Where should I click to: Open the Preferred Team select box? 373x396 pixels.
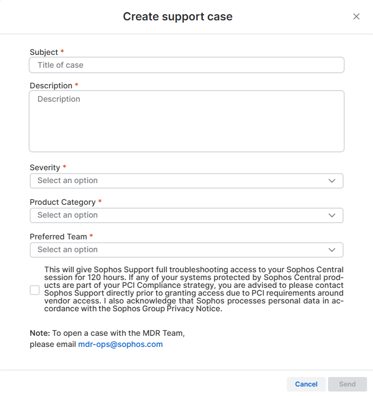pos(187,250)
